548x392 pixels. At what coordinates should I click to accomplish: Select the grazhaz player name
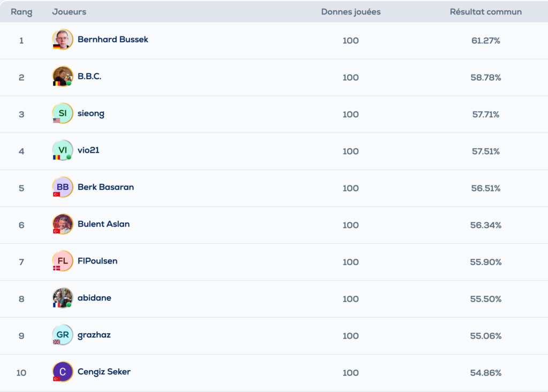(x=94, y=335)
